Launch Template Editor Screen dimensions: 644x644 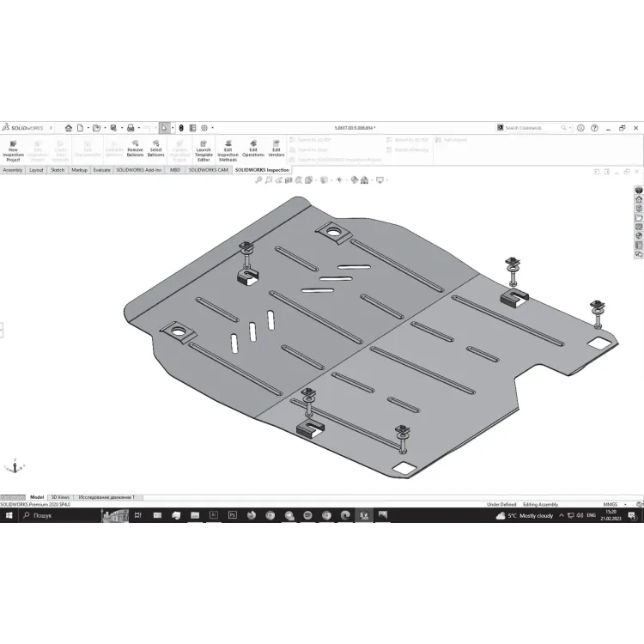coord(204,151)
